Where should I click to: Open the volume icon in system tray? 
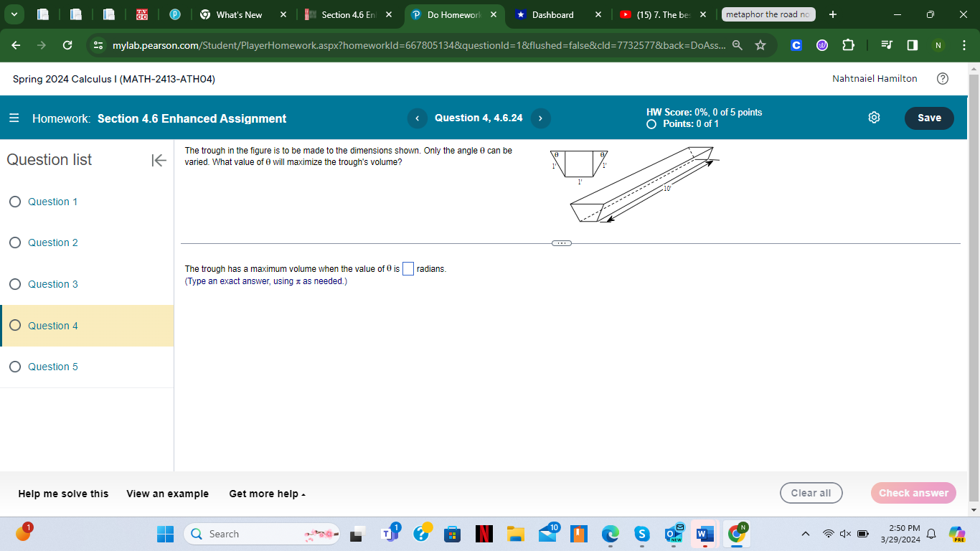[846, 534]
